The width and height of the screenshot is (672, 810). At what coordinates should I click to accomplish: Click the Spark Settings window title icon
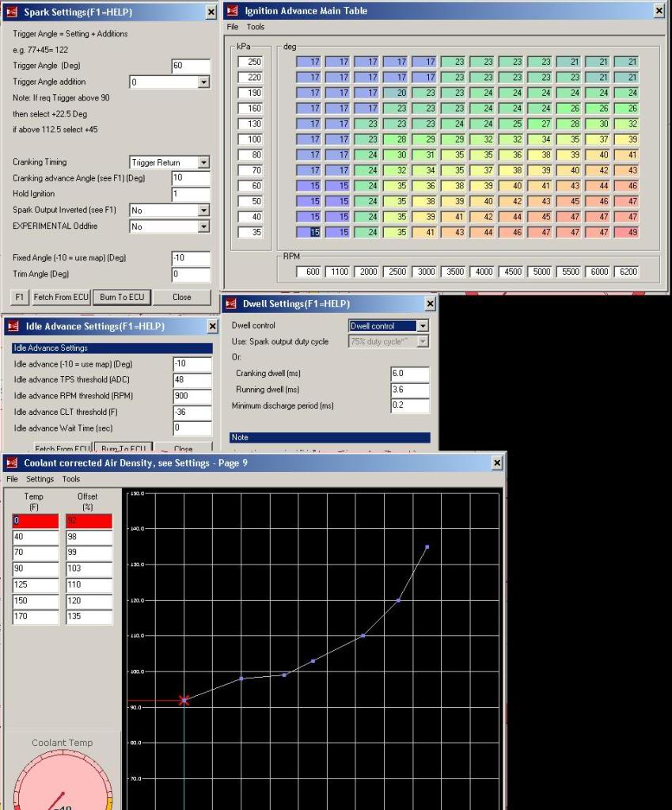pos(12,12)
